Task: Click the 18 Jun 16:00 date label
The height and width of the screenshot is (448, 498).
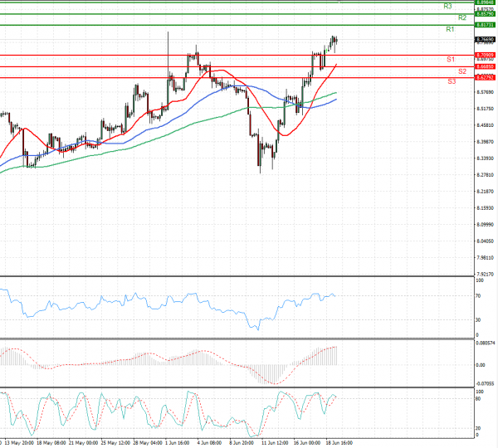Action: 339,442
